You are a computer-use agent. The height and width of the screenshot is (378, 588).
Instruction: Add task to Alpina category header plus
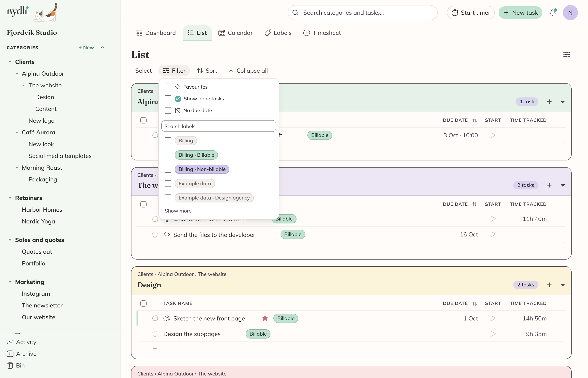[549, 102]
